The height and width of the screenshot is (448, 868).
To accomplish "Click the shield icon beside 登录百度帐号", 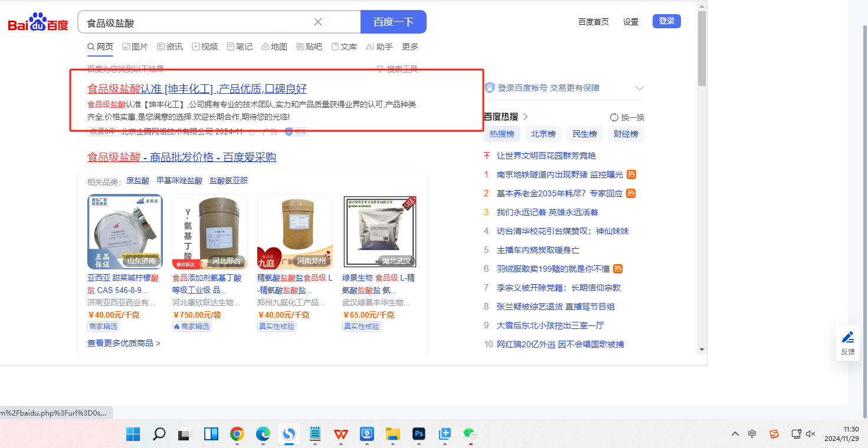I will click(490, 88).
